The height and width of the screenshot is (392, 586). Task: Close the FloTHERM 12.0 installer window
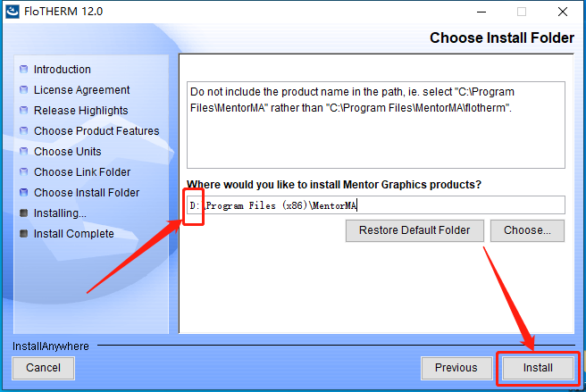tap(563, 12)
